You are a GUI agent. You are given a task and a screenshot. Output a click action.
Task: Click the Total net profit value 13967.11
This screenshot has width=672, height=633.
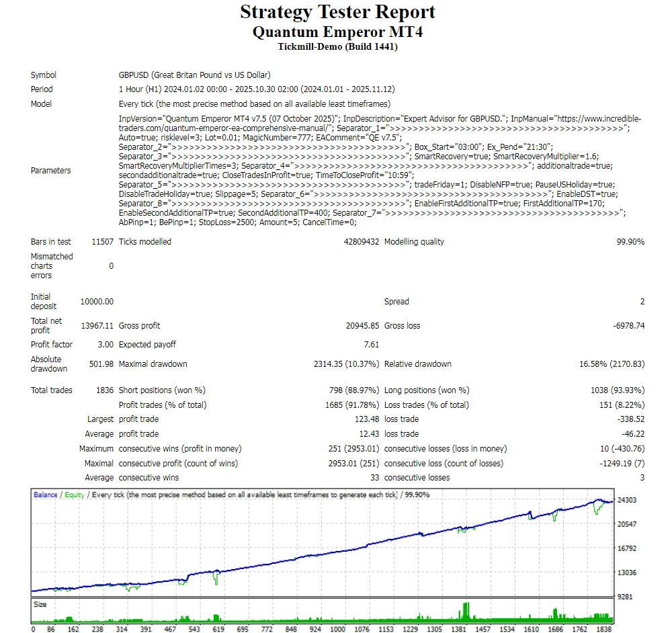click(x=97, y=326)
